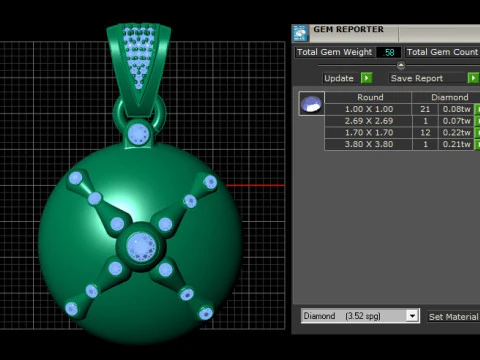Click the green button on the 3.80 X 3.80 row
Screen dimensions: 480x360
[477, 144]
